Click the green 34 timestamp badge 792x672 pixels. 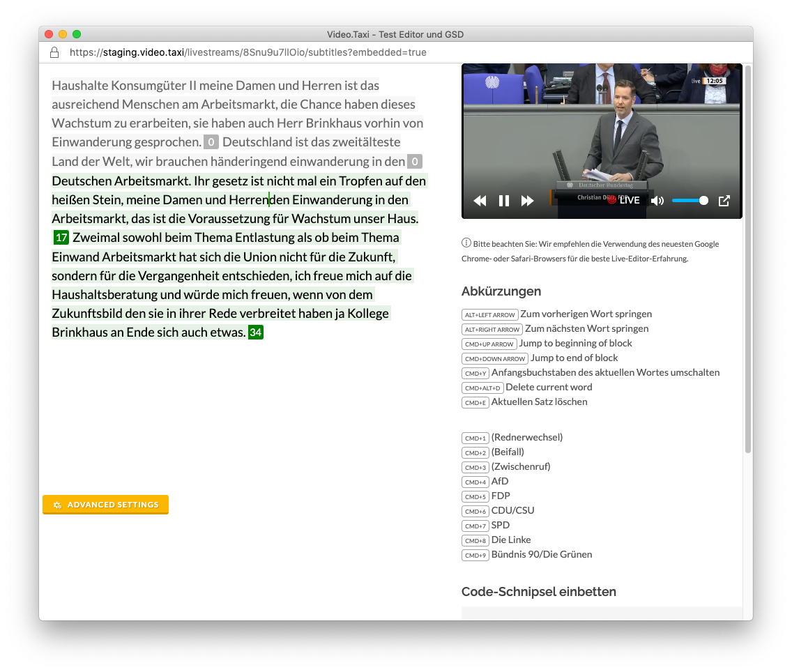[256, 333]
